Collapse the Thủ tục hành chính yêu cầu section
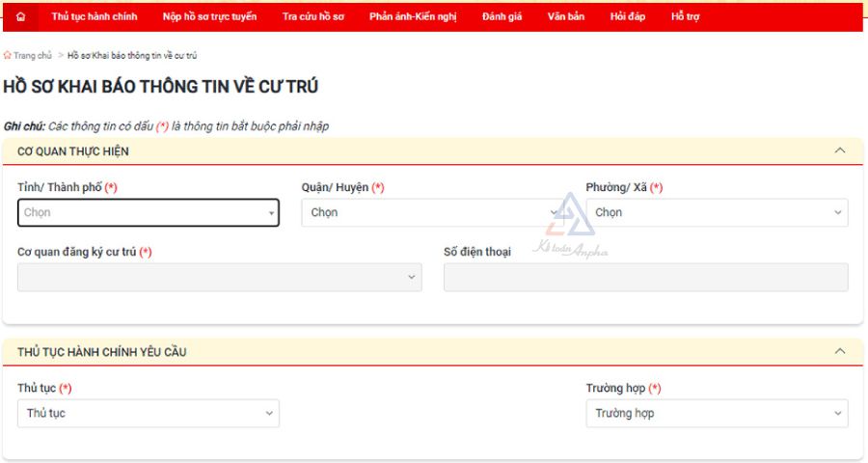Viewport: 868px width, 463px height. click(x=839, y=352)
